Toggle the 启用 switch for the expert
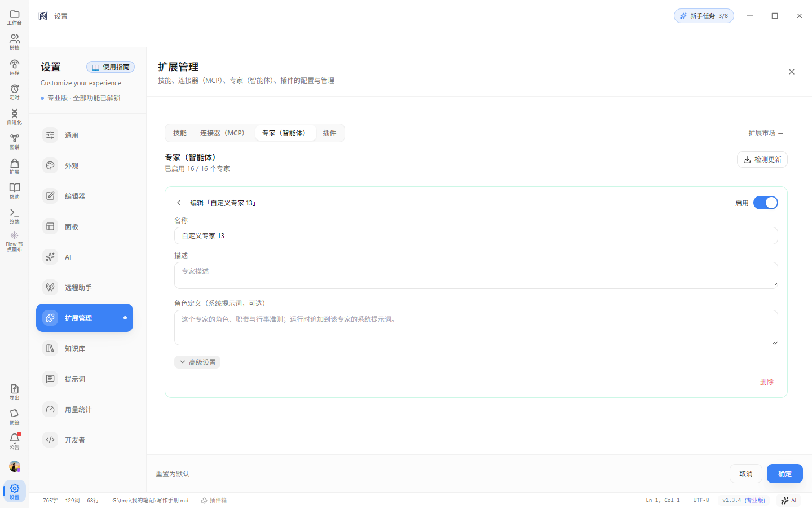This screenshot has width=812, height=508. click(766, 203)
